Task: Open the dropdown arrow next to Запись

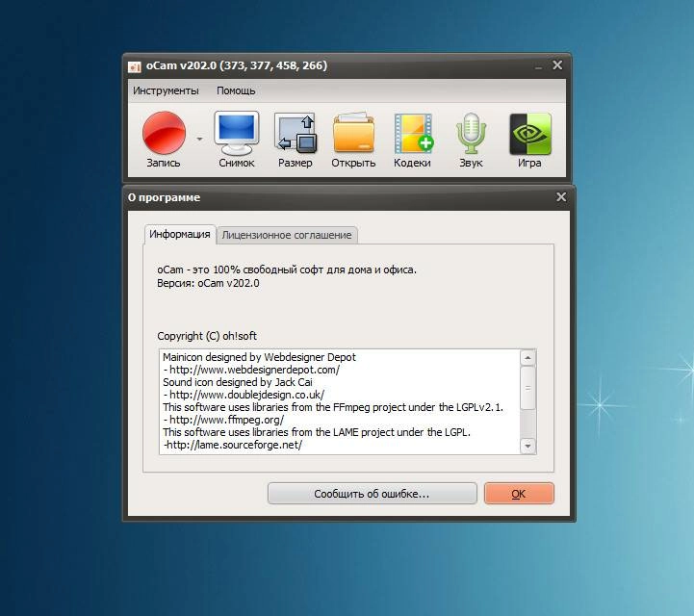Action: coord(199,139)
